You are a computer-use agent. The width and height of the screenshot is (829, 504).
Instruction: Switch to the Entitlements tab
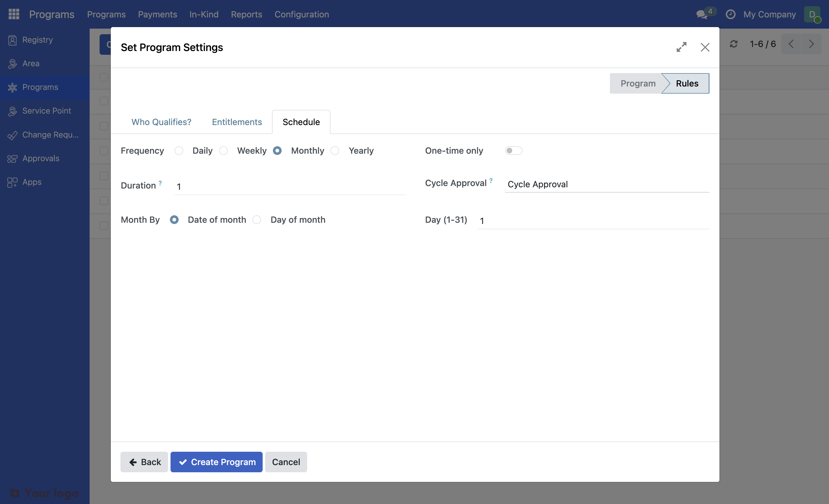(x=237, y=122)
